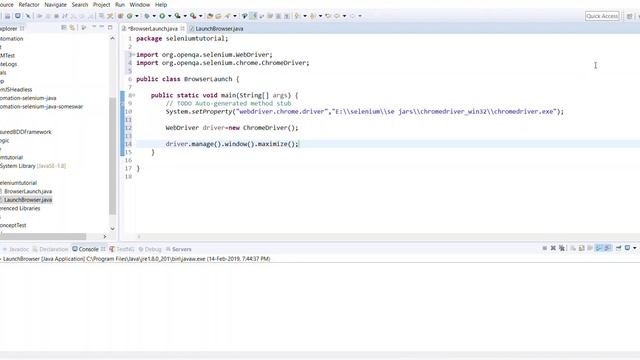Click the Run Last Tool external tools icon

(x=193, y=16)
